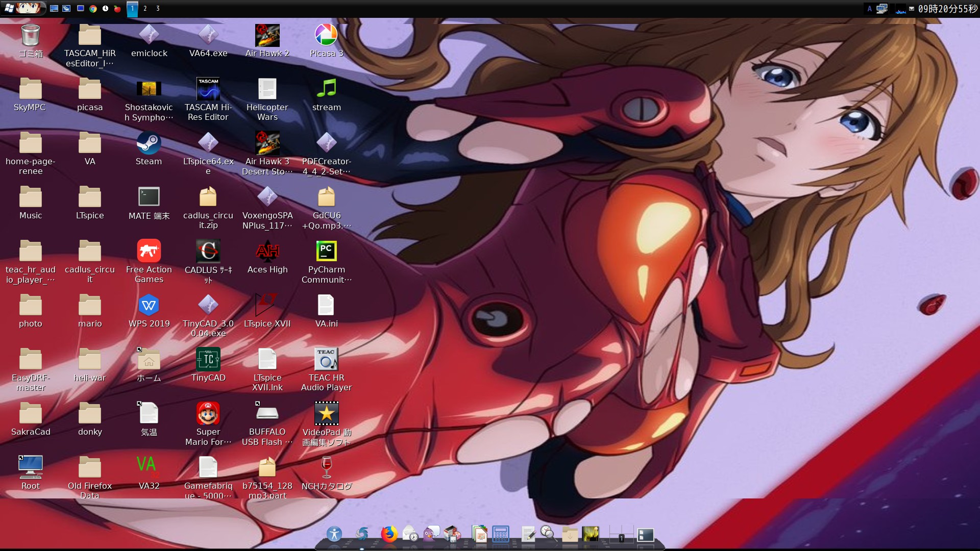
Task: Switch to workspace 3
Action: click(x=158, y=9)
